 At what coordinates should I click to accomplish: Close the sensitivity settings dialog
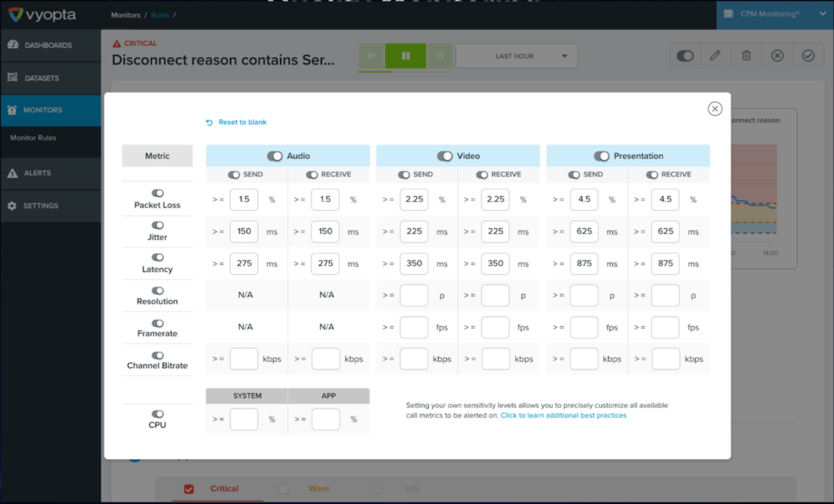pos(715,109)
